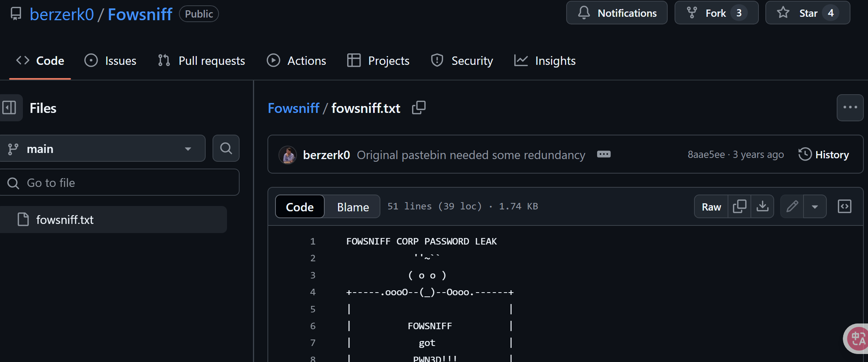Viewport: 868px width, 362px height.
Task: Open the Issues tab
Action: [110, 61]
